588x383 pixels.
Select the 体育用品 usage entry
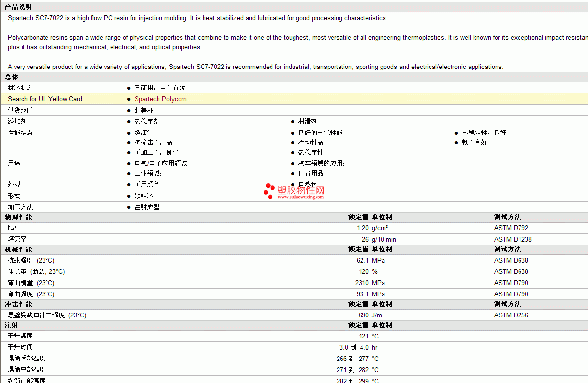[311, 173]
